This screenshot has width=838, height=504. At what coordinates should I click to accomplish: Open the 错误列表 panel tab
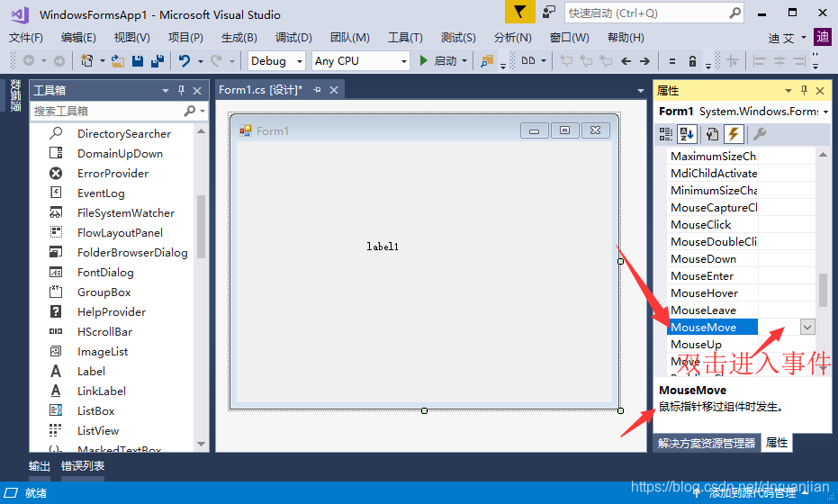click(82, 465)
